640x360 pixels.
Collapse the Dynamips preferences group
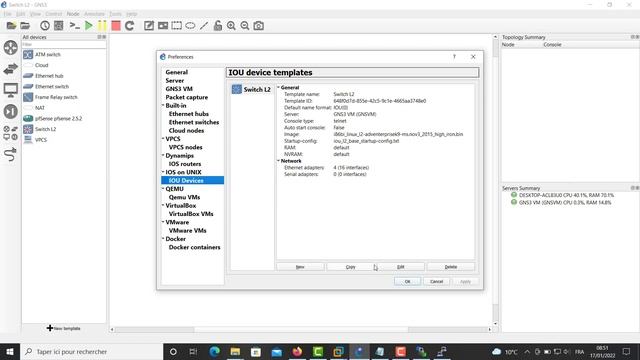click(163, 156)
